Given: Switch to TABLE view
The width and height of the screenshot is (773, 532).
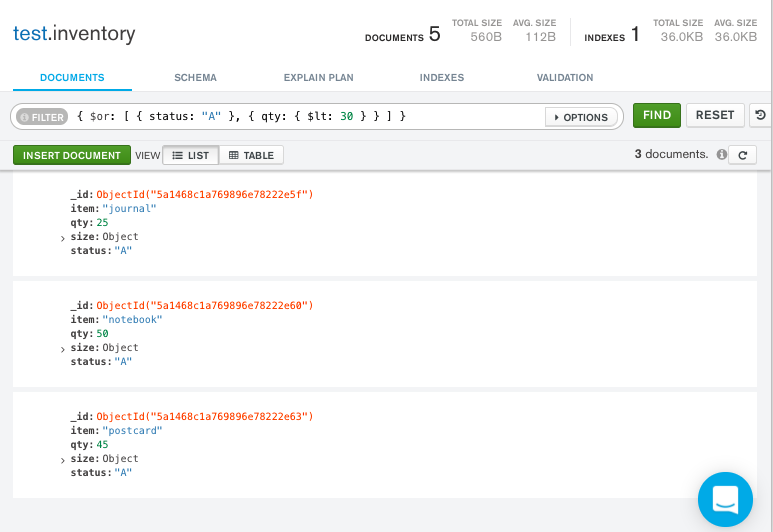Looking at the screenshot, I should pos(251,155).
